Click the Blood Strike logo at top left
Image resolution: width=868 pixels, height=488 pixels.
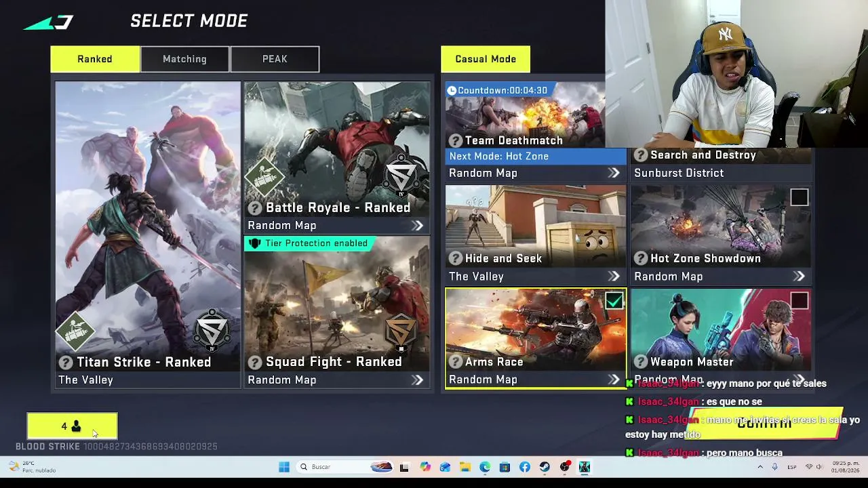coord(48,22)
